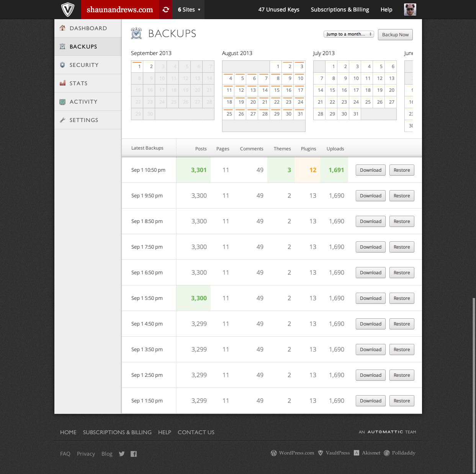Click the Security shield icon in sidebar
The height and width of the screenshot is (474, 476).
point(62,65)
